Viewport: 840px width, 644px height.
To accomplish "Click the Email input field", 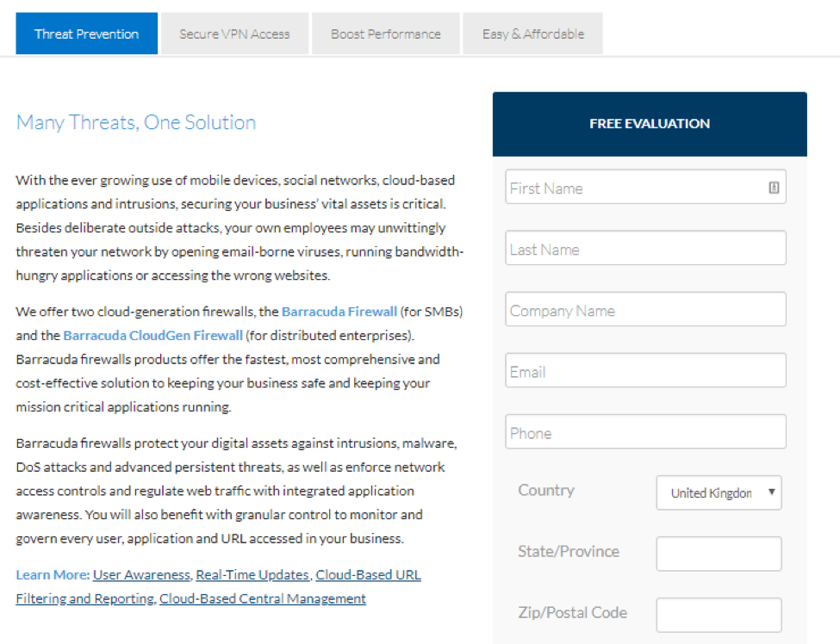I will pos(645,371).
